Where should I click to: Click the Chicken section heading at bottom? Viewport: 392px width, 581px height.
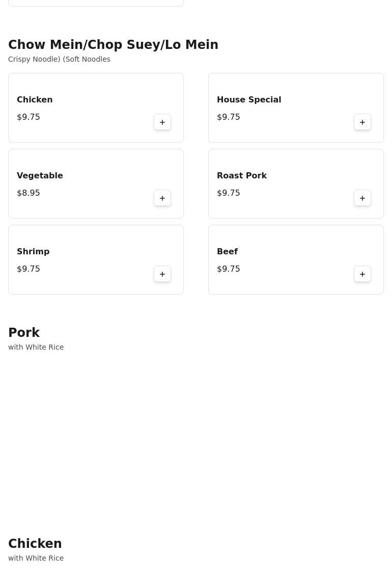35,544
